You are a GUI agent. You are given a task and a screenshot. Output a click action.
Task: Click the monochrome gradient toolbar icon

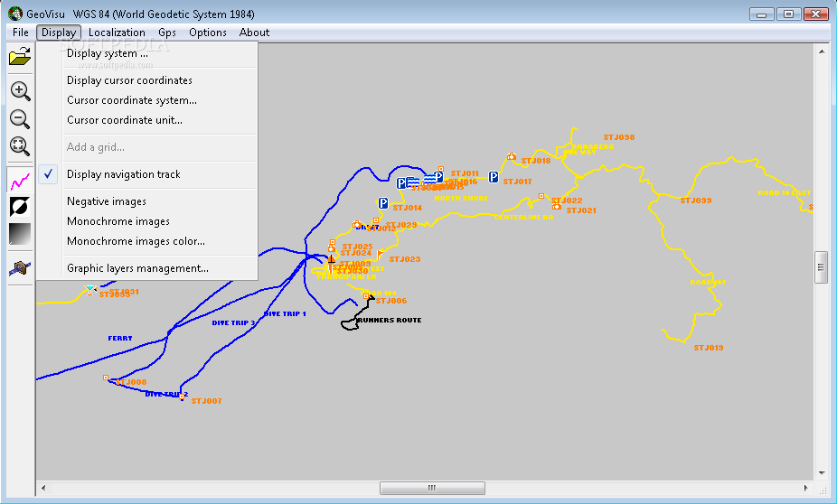pyautogui.click(x=20, y=234)
